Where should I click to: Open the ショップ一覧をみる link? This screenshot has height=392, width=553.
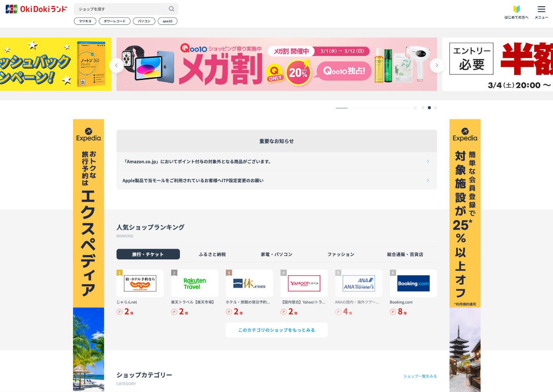click(420, 376)
